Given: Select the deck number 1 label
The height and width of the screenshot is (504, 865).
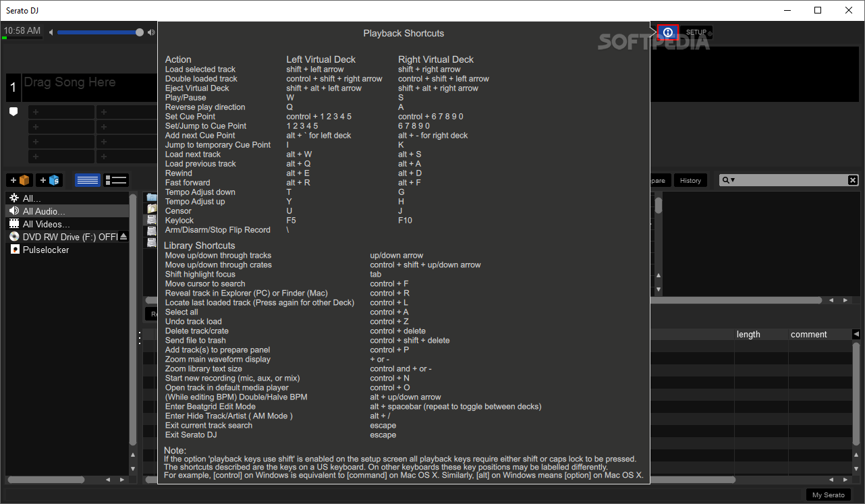Looking at the screenshot, I should pos(13,88).
